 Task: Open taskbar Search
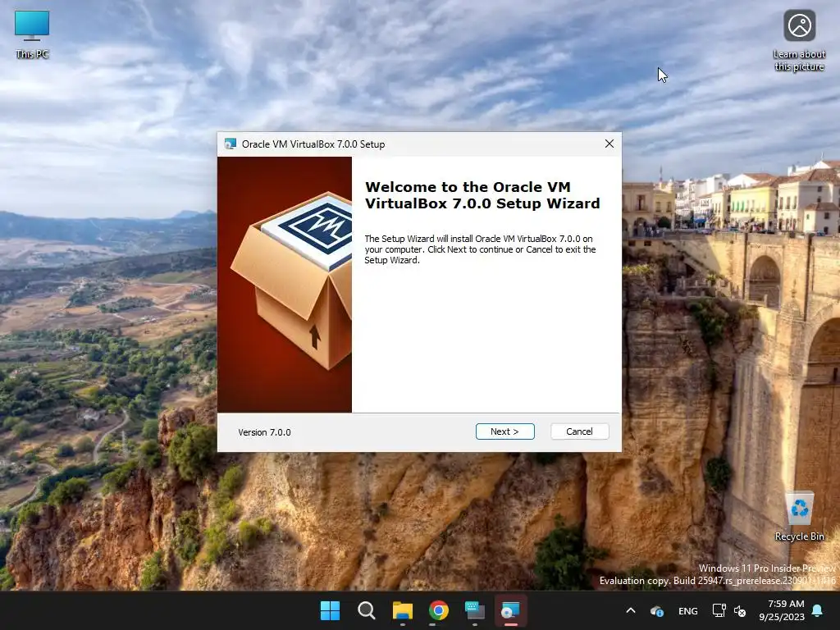pyautogui.click(x=367, y=610)
